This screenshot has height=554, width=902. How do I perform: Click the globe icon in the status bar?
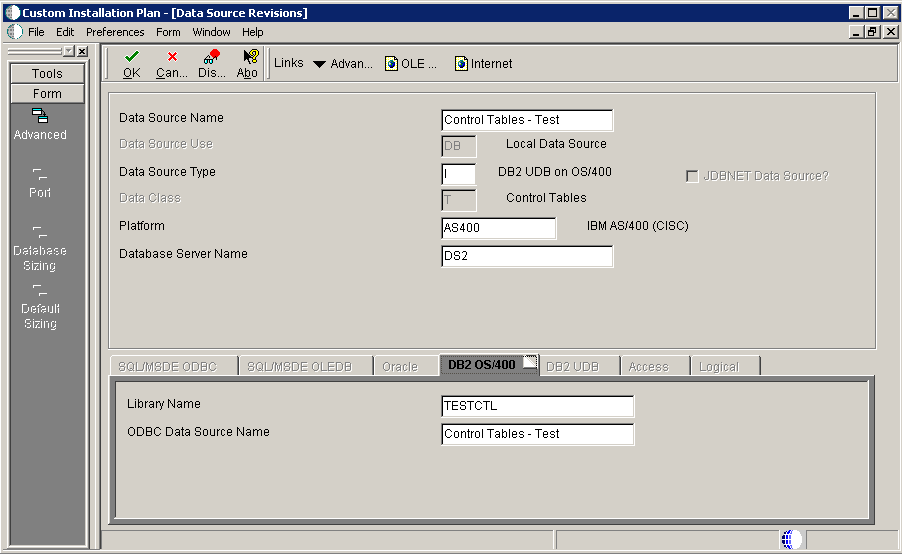click(791, 540)
